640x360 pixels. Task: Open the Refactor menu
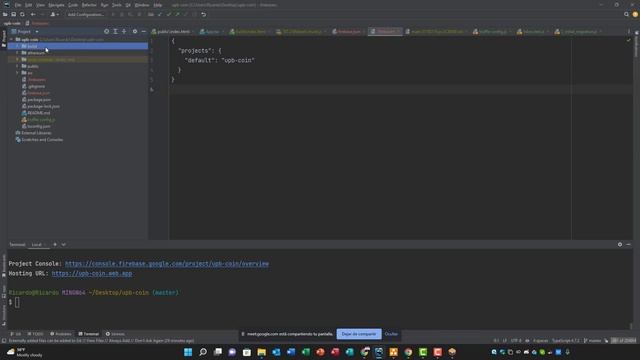pyautogui.click(x=89, y=5)
